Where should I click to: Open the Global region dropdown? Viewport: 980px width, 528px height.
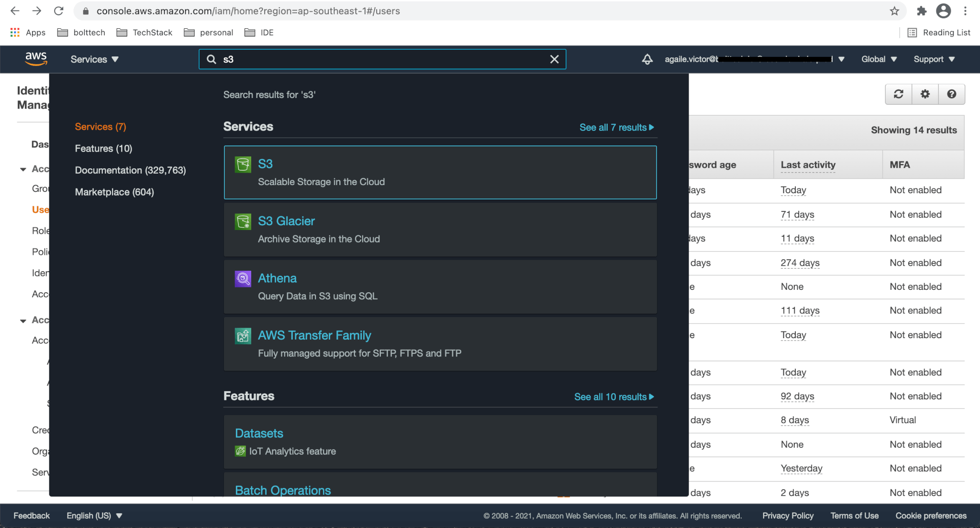[x=879, y=59]
